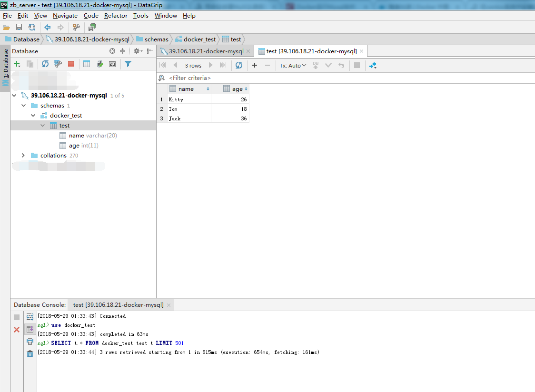Click the blue filter funnel icon

pyautogui.click(x=128, y=64)
